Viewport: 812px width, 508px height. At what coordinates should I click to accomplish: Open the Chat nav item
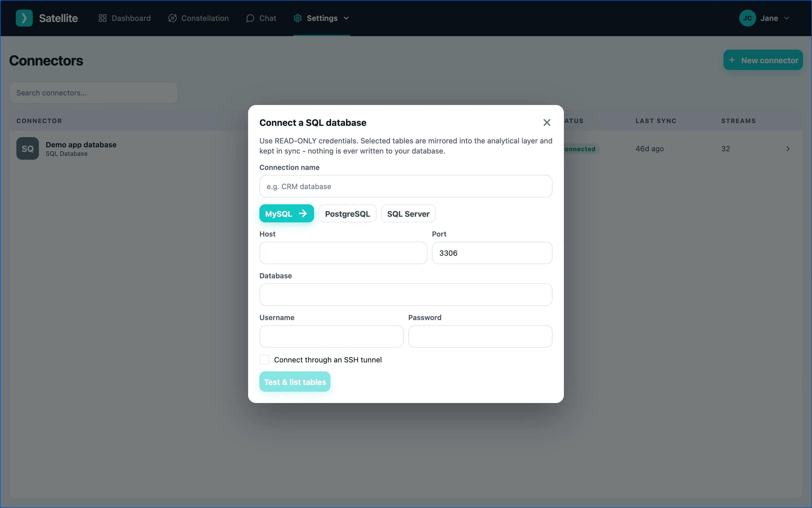[x=261, y=18]
